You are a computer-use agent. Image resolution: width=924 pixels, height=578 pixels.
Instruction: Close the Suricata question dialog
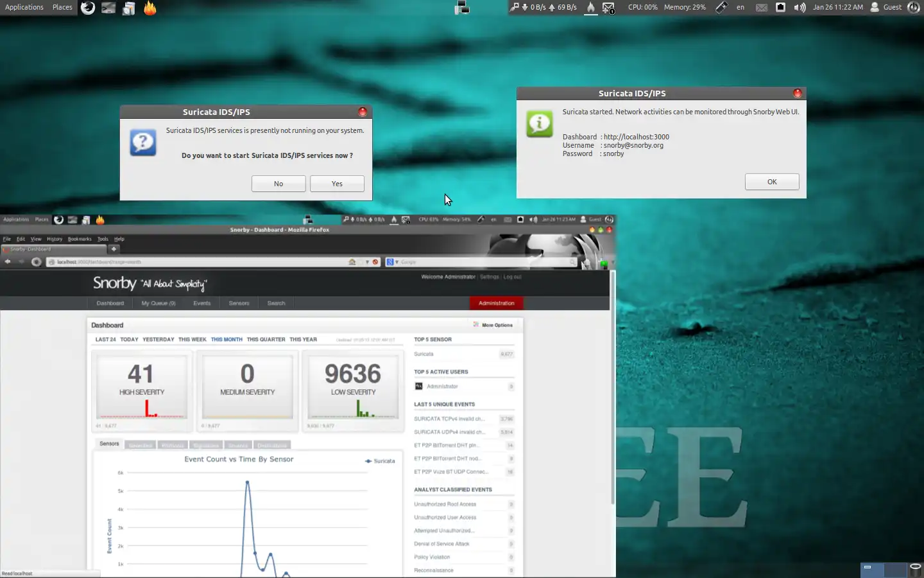tap(363, 112)
